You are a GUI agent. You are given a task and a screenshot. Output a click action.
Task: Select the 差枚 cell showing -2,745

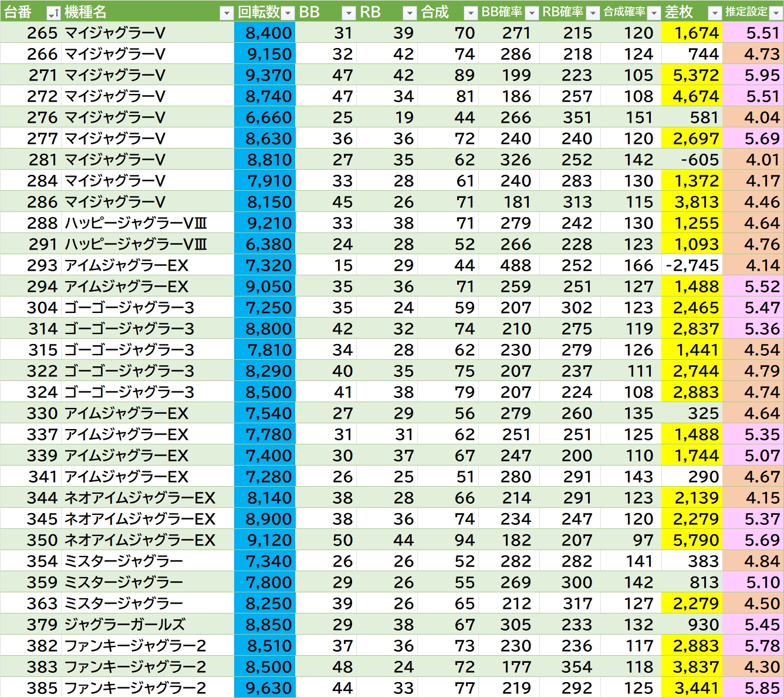[x=692, y=265]
